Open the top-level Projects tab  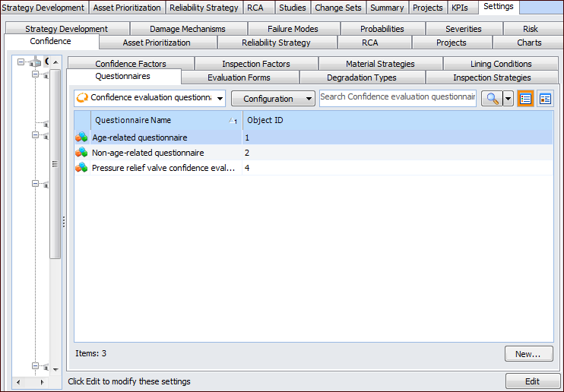[428, 8]
